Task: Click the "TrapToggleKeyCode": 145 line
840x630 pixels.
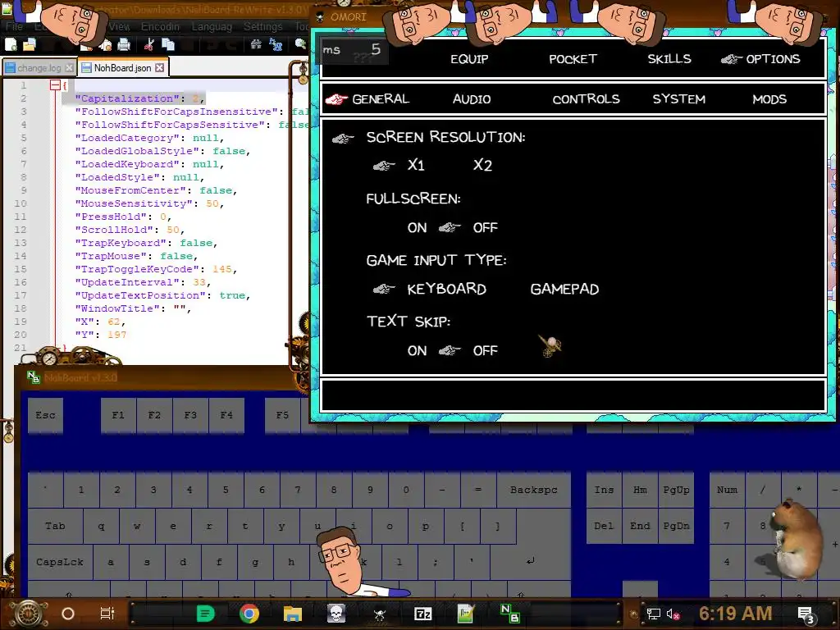Action: (155, 269)
